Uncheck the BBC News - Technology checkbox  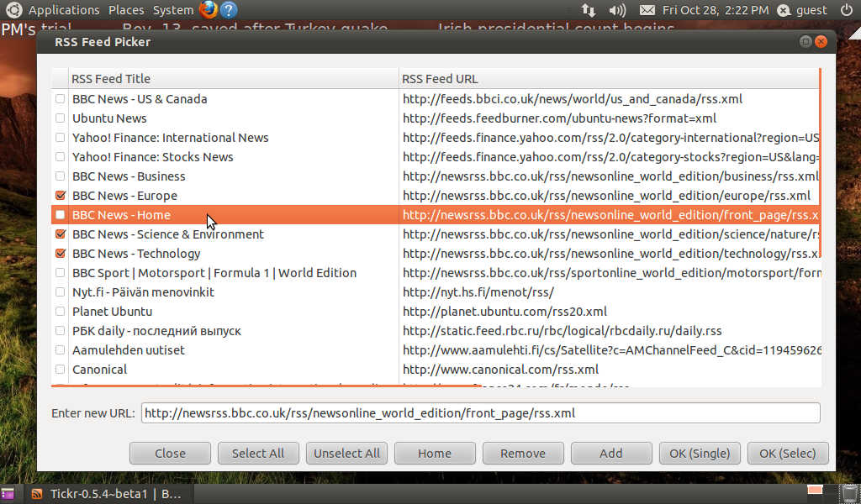(x=60, y=254)
